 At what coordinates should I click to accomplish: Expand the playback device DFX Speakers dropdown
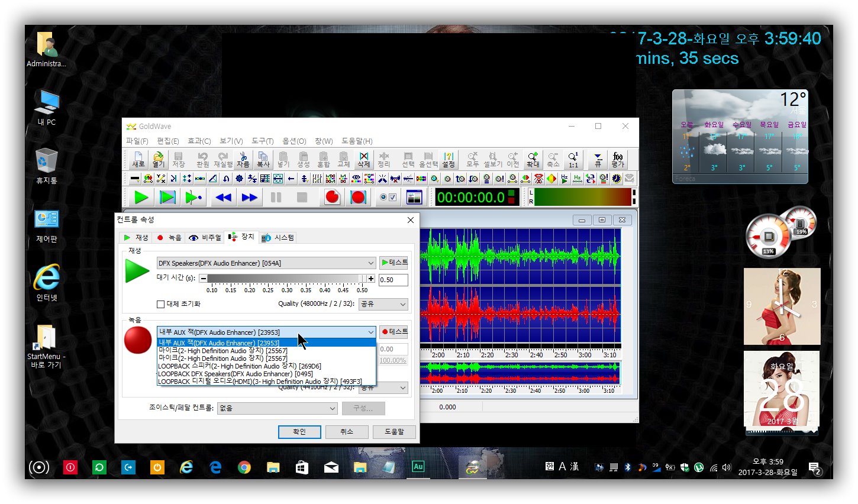266,263
